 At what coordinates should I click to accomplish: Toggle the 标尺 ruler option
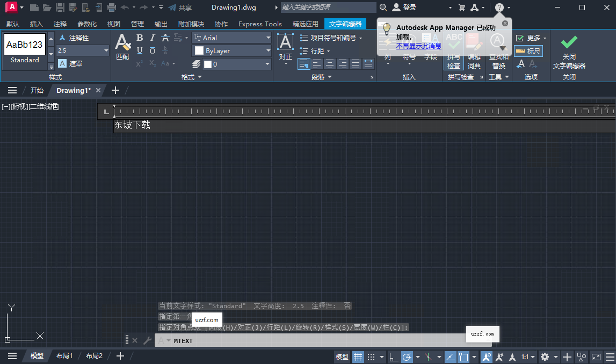(x=528, y=51)
